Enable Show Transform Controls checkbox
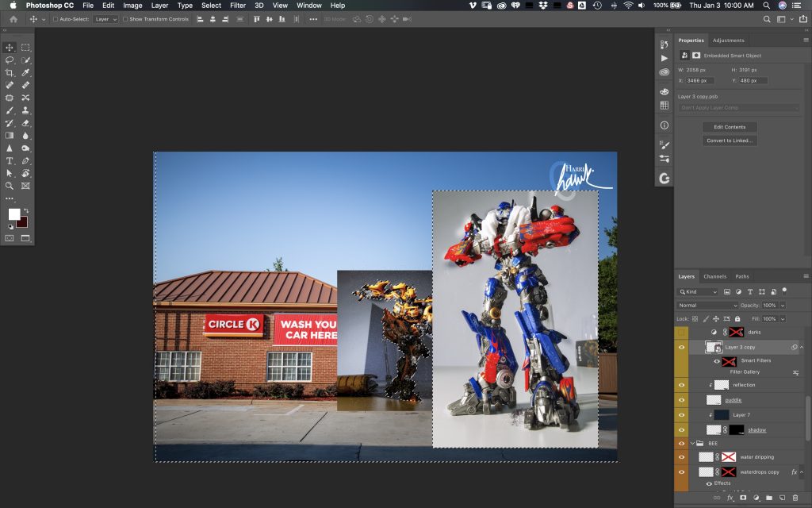Viewport: 812px width, 508px height. pos(125,19)
